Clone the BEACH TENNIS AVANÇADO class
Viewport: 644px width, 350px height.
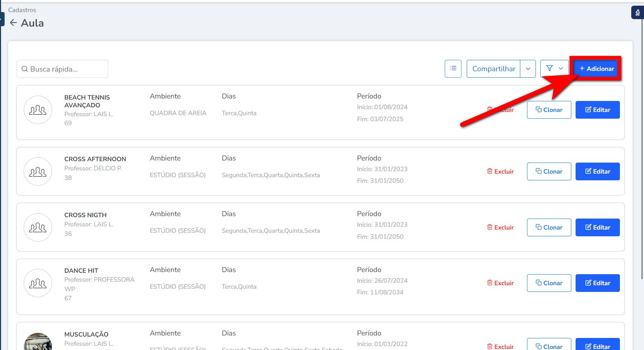coord(549,110)
